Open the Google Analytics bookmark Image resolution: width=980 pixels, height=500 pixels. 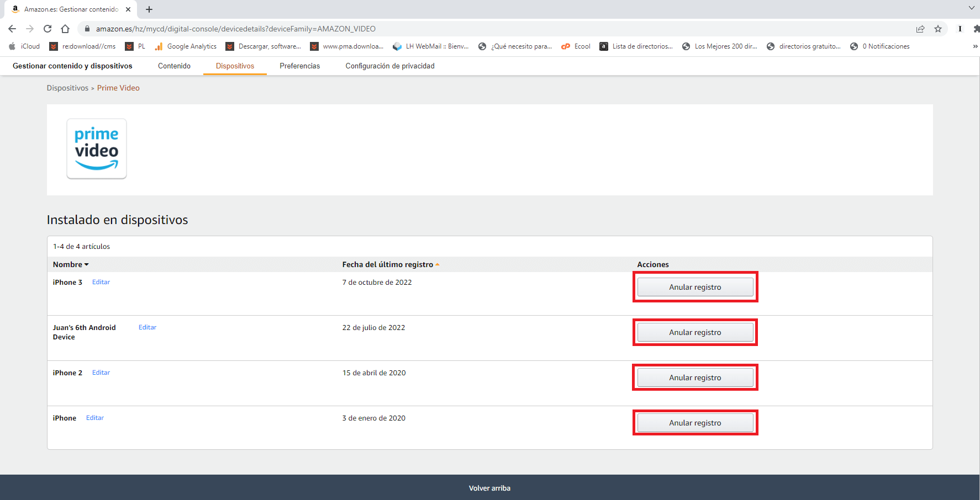point(186,46)
